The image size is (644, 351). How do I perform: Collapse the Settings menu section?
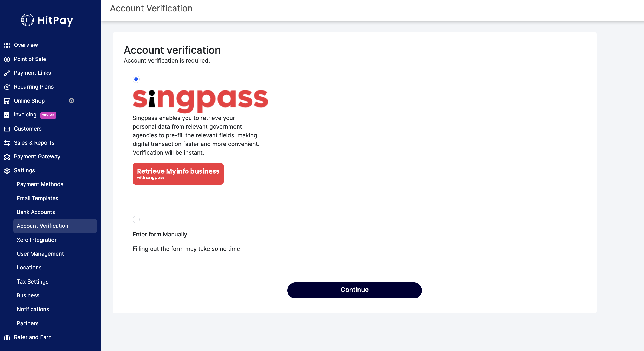coord(24,170)
